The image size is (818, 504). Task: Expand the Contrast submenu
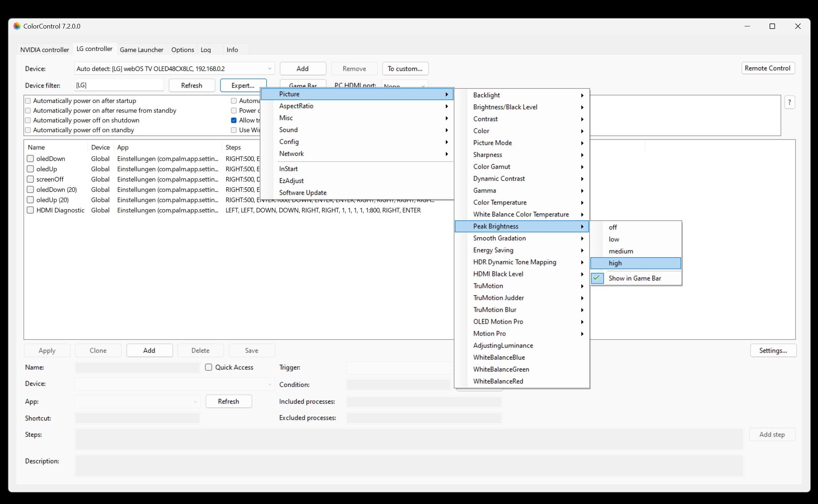click(x=522, y=119)
